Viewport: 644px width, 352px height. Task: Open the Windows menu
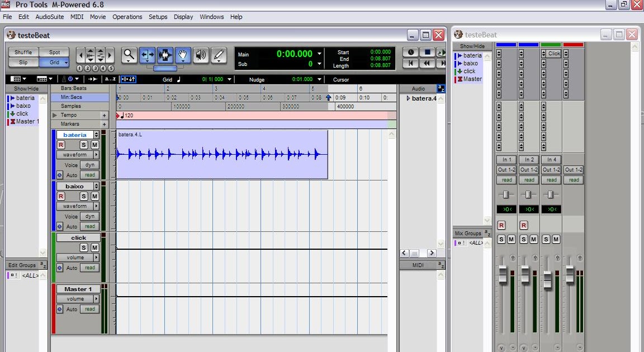point(212,17)
